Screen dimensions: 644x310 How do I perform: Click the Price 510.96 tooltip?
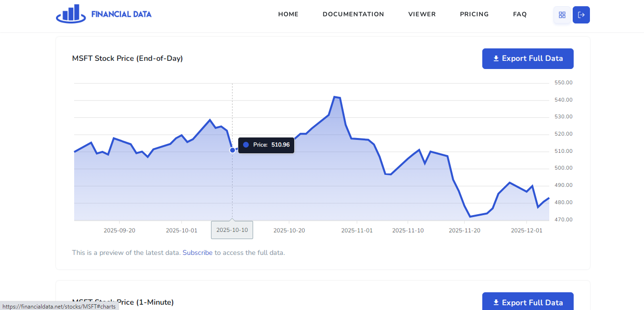click(x=266, y=145)
